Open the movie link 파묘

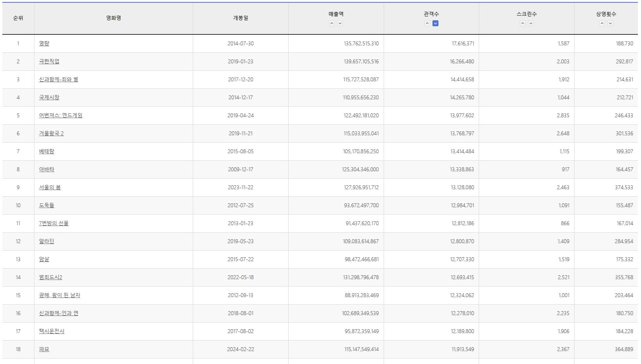(44, 349)
